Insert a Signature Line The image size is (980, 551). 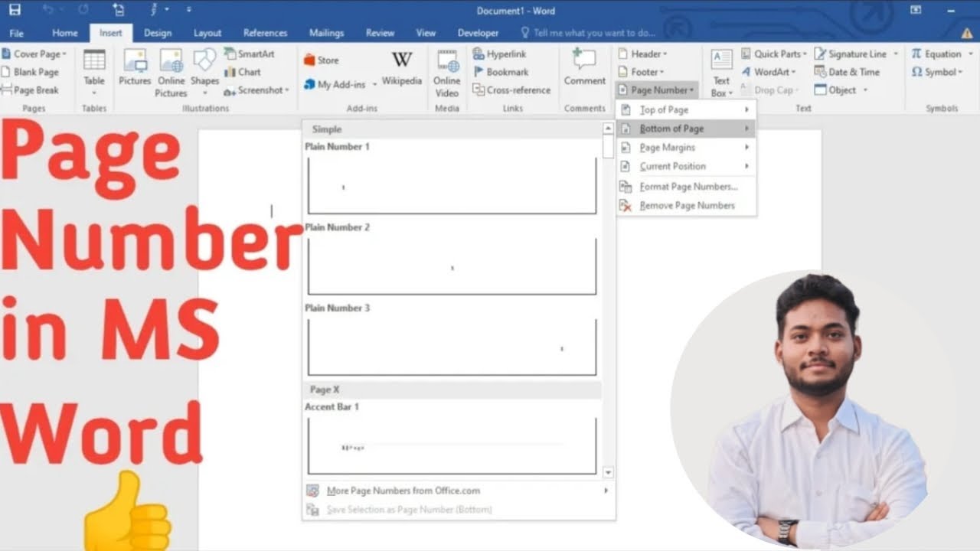(x=856, y=54)
